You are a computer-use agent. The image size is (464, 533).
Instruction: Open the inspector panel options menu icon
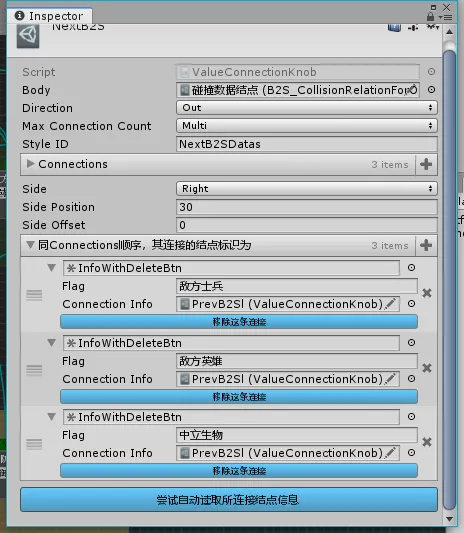446,17
